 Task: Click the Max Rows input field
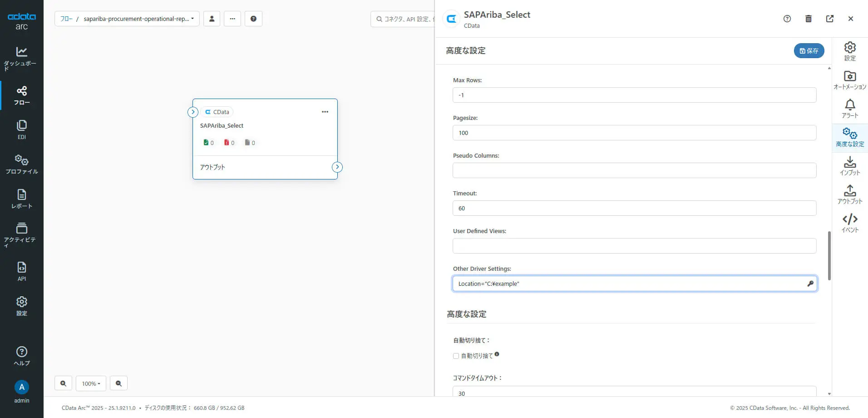point(634,95)
